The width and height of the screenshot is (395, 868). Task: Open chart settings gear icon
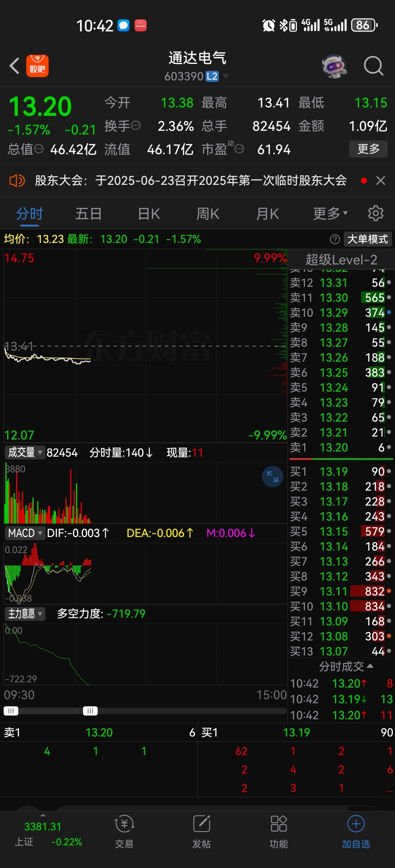click(x=376, y=213)
